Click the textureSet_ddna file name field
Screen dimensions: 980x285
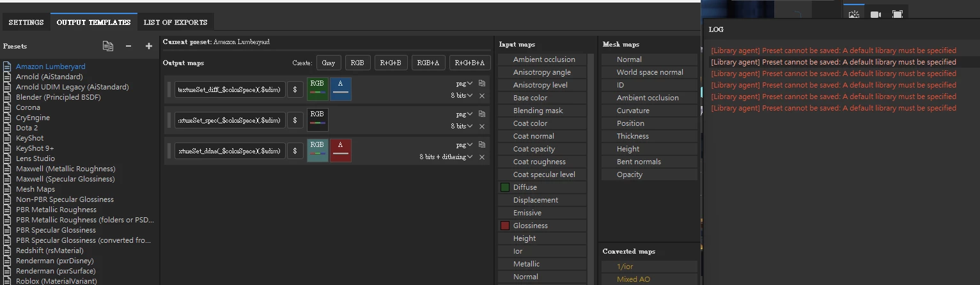(x=230, y=151)
